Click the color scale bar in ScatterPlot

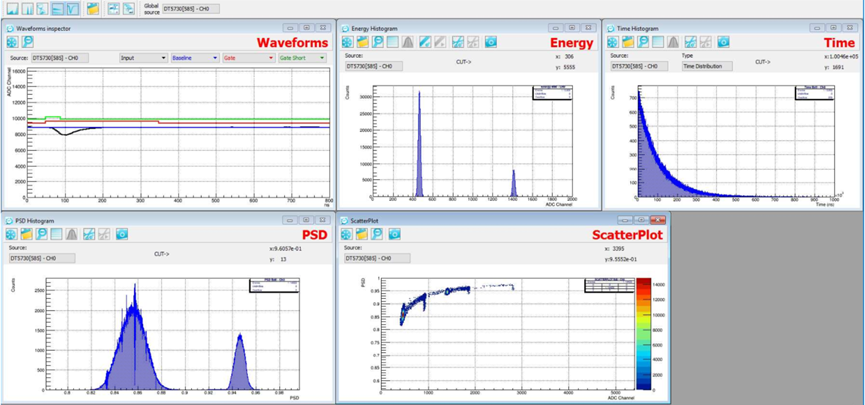[644, 334]
